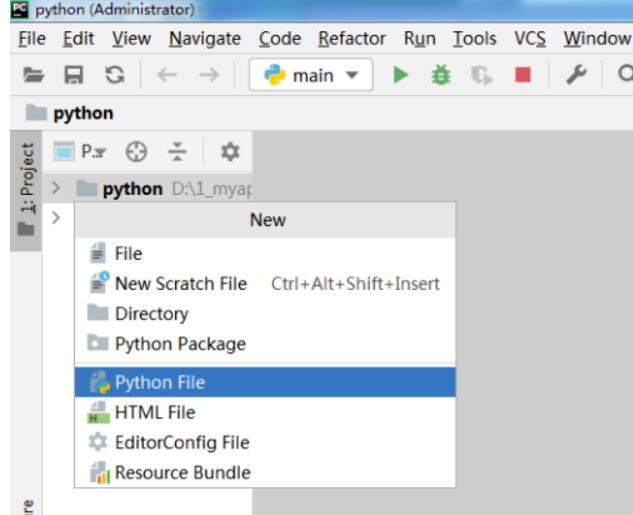Open the Refactor menu
633x515 pixels.
(x=352, y=39)
